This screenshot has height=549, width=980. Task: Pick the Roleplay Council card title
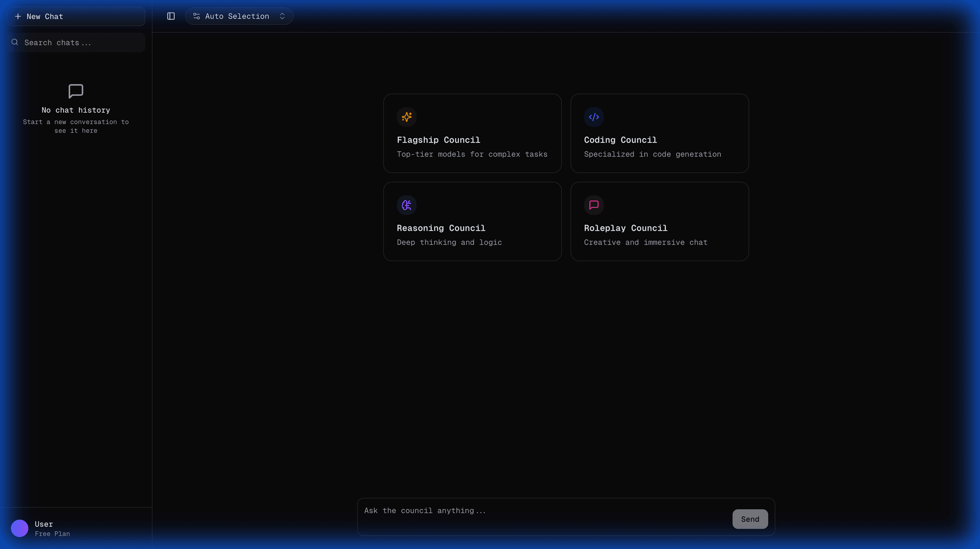626,228
